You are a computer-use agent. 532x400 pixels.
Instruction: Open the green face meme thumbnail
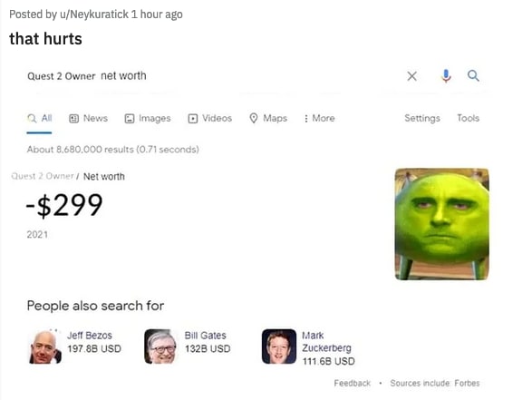coord(441,224)
